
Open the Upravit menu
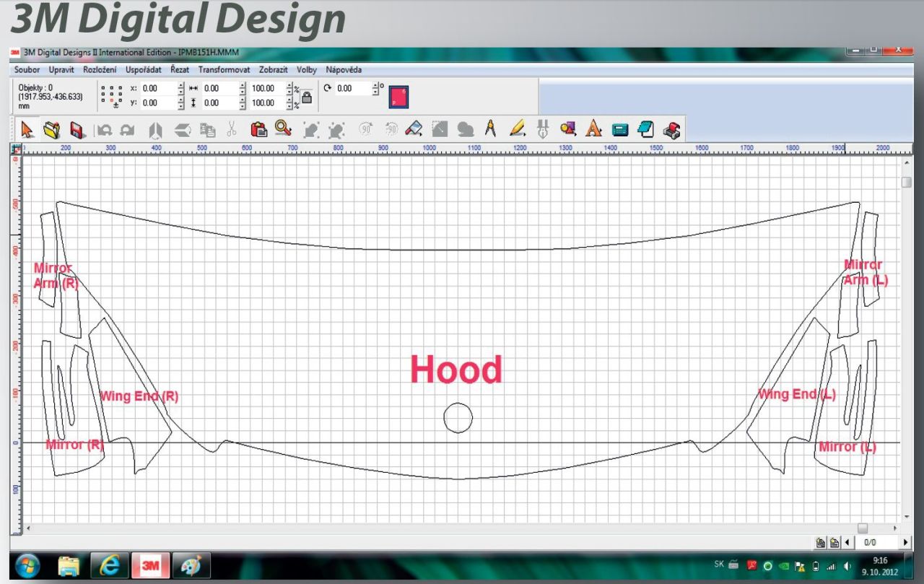(62, 70)
